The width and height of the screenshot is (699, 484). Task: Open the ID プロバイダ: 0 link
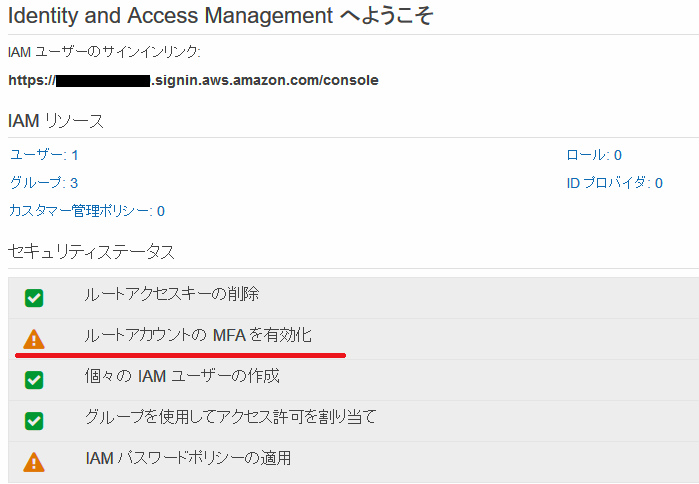[x=614, y=183]
